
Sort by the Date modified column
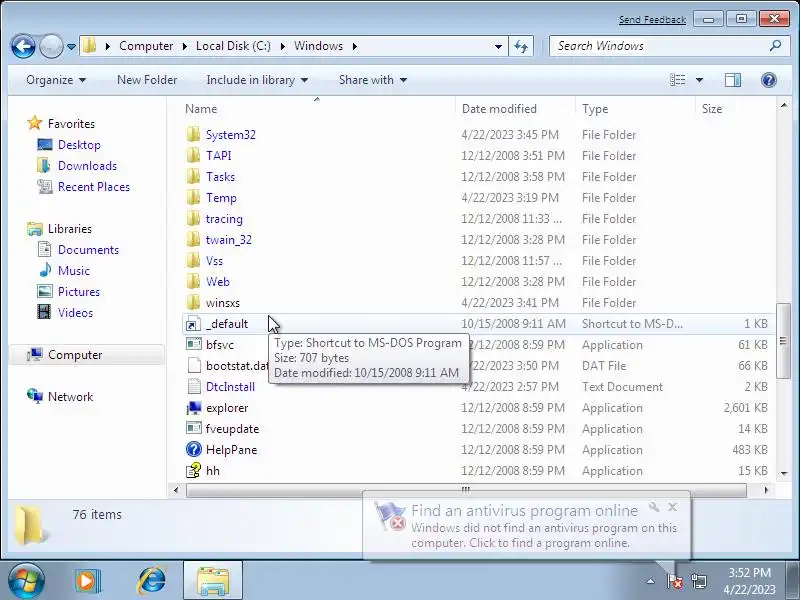(499, 109)
